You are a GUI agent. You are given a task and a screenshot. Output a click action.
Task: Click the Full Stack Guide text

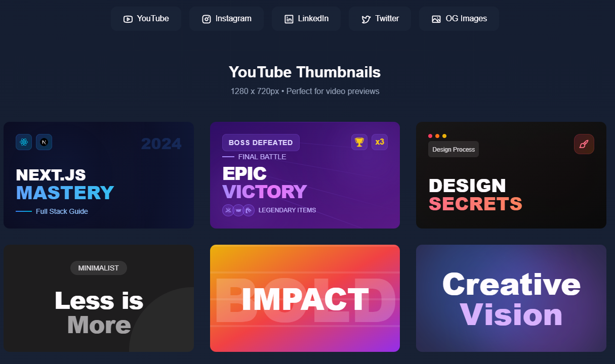coord(62,211)
